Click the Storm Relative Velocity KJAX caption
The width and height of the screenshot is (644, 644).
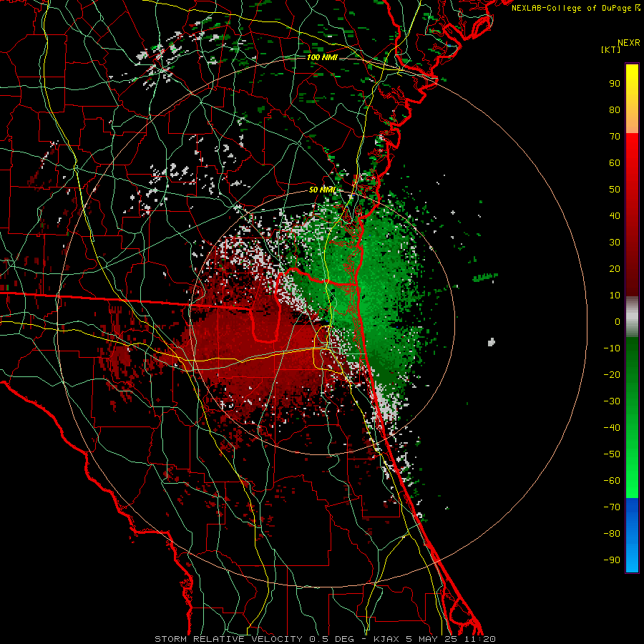pos(325,639)
